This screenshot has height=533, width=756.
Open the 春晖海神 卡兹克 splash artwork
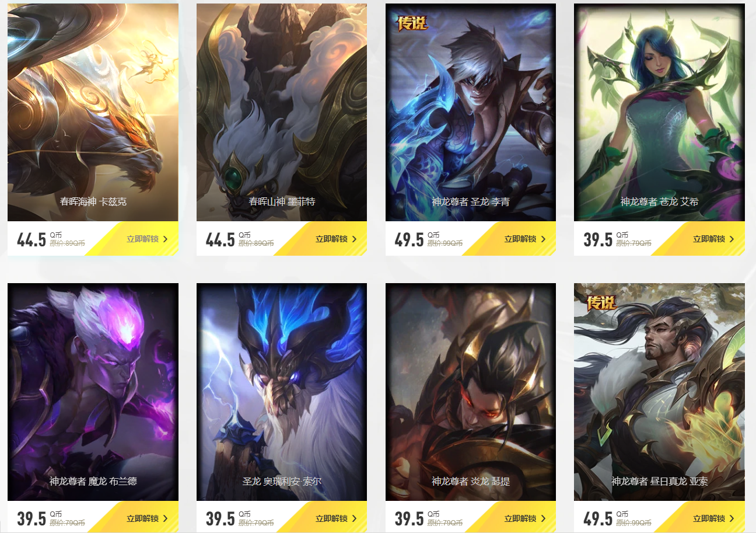[x=93, y=112]
